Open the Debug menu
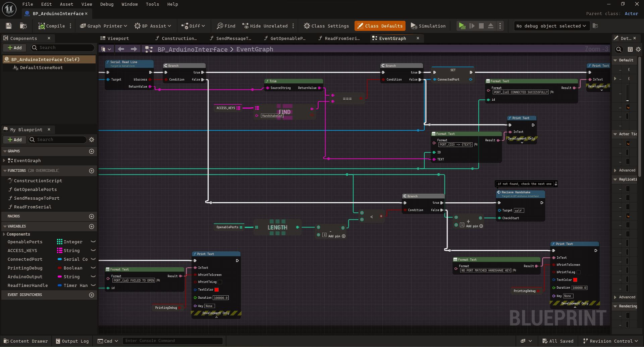The width and height of the screenshot is (644, 347). (x=107, y=4)
